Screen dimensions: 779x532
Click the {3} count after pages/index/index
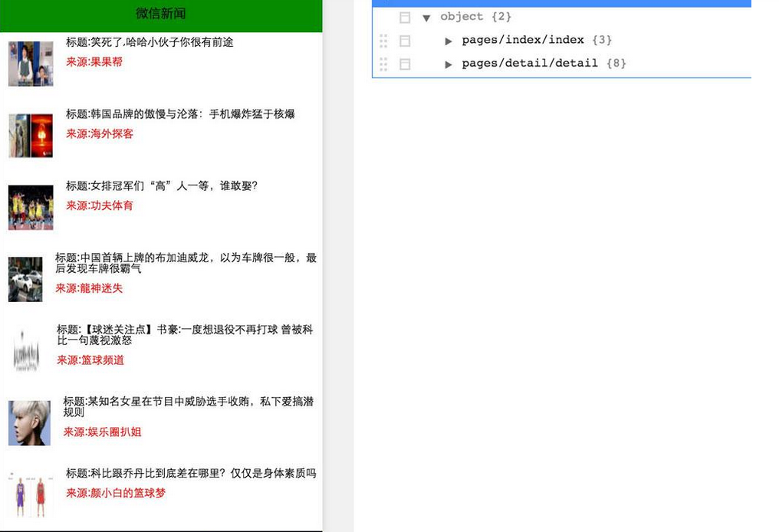point(602,40)
